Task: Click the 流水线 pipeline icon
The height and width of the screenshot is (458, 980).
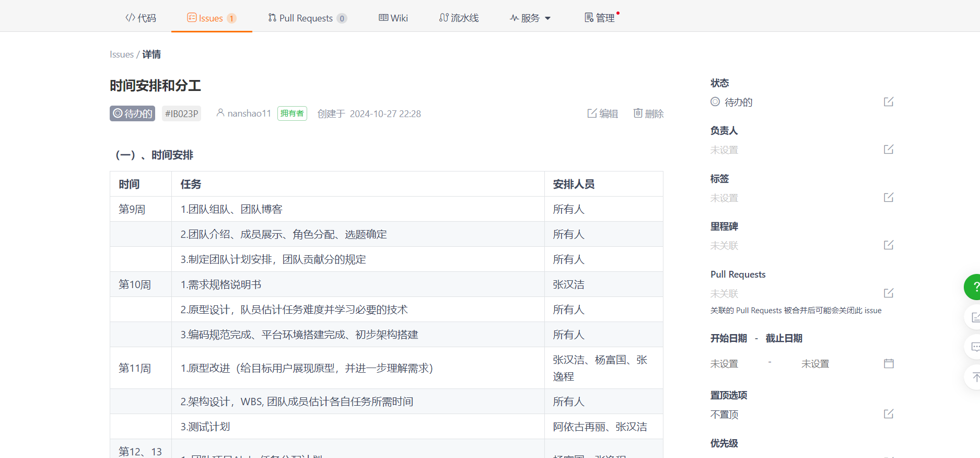Action: point(444,18)
